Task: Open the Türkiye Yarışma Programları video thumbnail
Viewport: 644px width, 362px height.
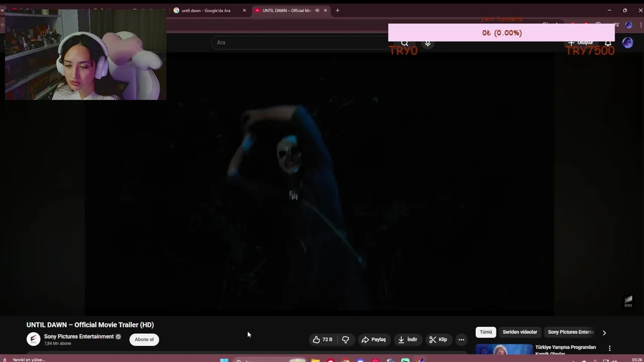Action: [x=504, y=349]
